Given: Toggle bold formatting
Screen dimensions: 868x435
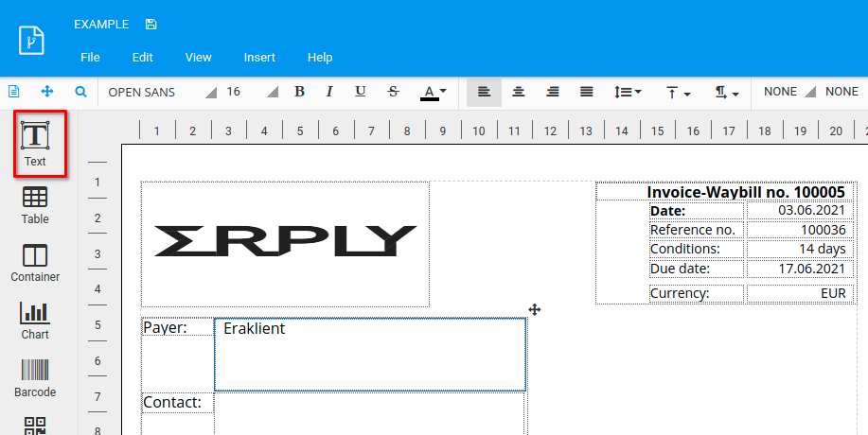Looking at the screenshot, I should pos(299,92).
